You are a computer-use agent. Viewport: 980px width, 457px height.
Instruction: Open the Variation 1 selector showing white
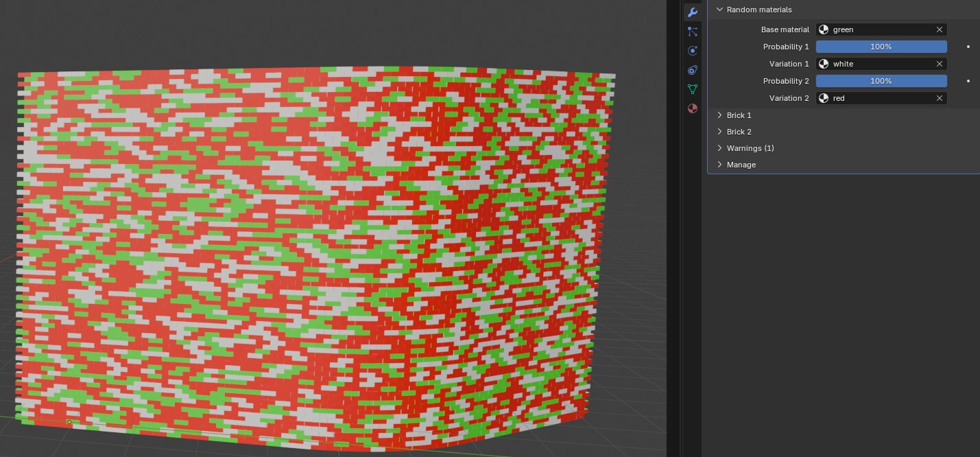(881, 64)
